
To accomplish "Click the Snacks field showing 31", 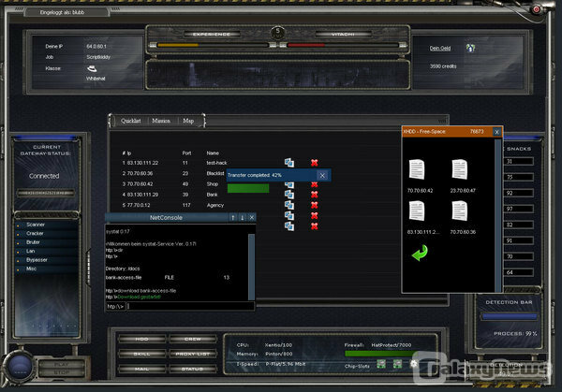I will [519, 162].
